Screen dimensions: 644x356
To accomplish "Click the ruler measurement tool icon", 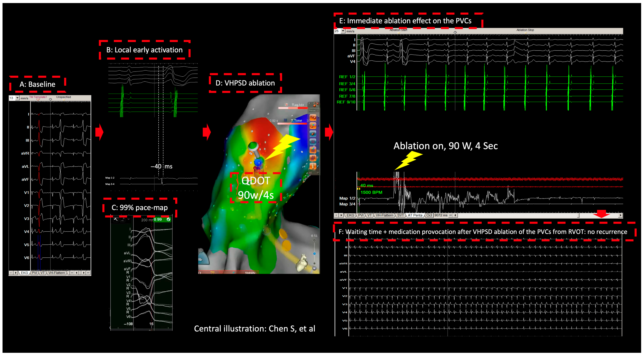I will [313, 166].
